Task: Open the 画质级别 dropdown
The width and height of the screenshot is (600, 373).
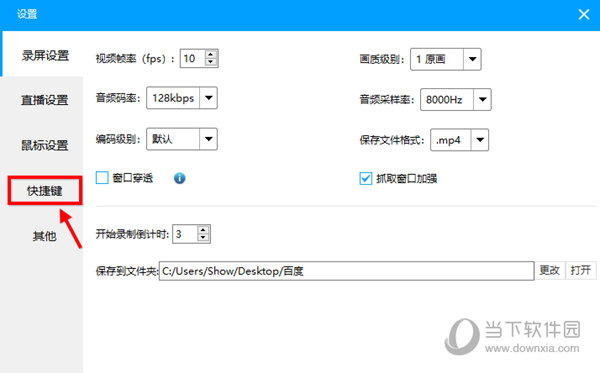Action: [x=445, y=59]
